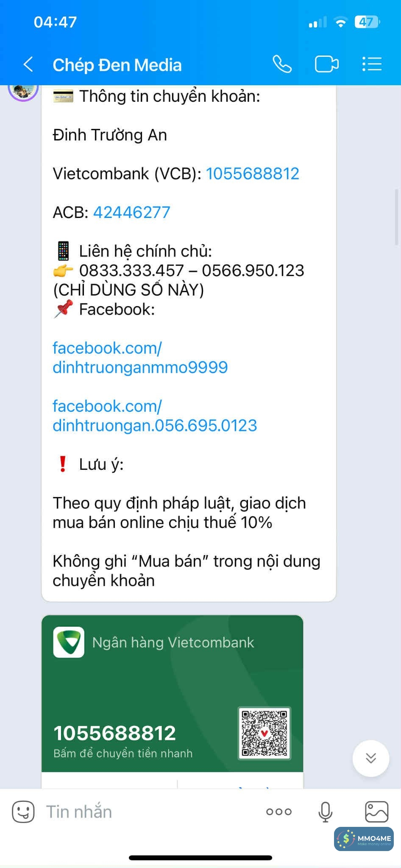Tap the Vietcombank account number 1055688812 link
401x868 pixels.
(253, 173)
